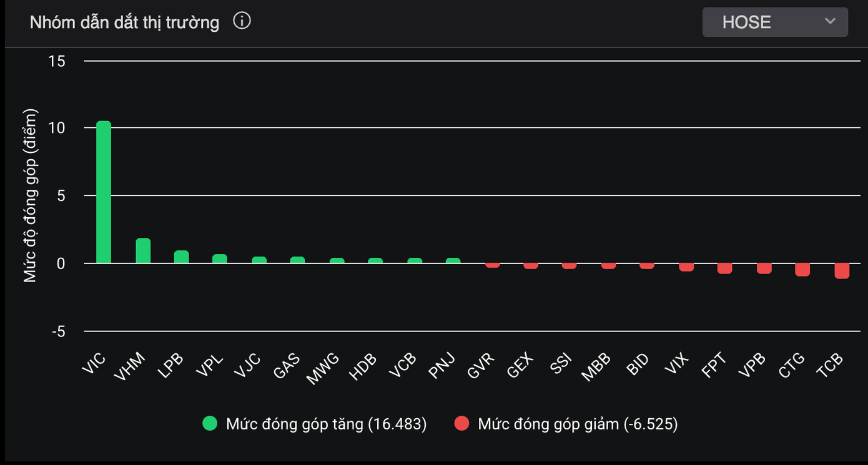Click the LPB bar in chart
The height and width of the screenshot is (465, 868).
181,257
